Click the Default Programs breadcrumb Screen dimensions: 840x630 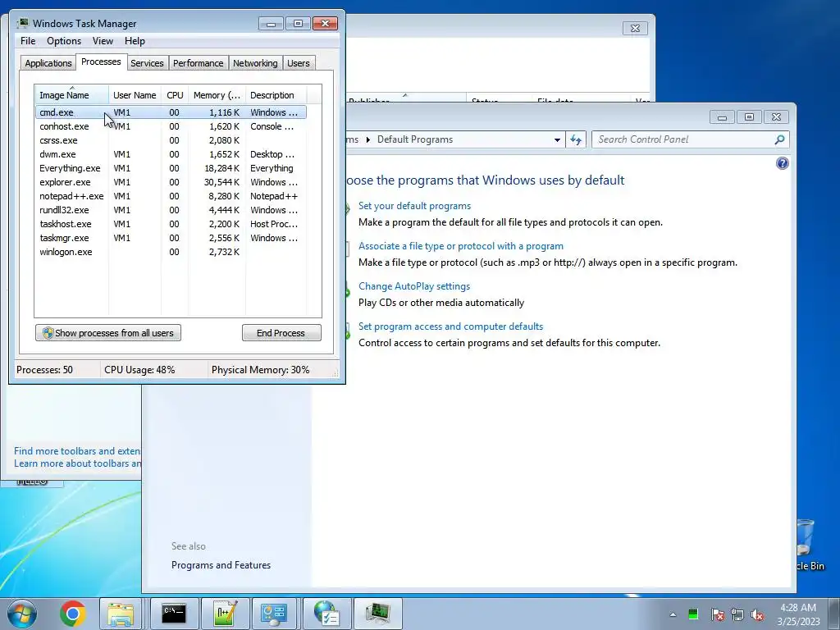(x=414, y=139)
